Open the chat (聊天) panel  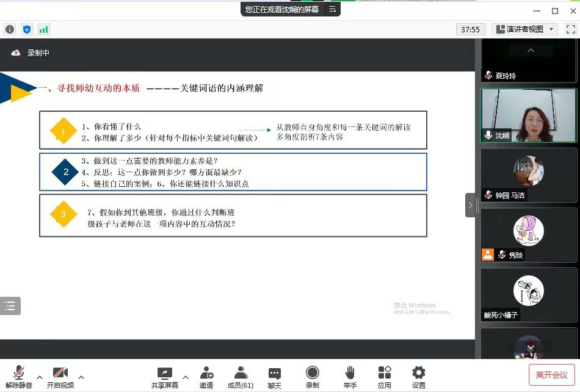275,374
